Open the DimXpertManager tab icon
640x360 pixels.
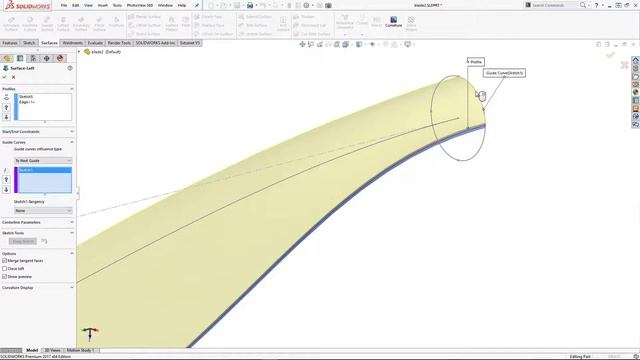point(47,58)
